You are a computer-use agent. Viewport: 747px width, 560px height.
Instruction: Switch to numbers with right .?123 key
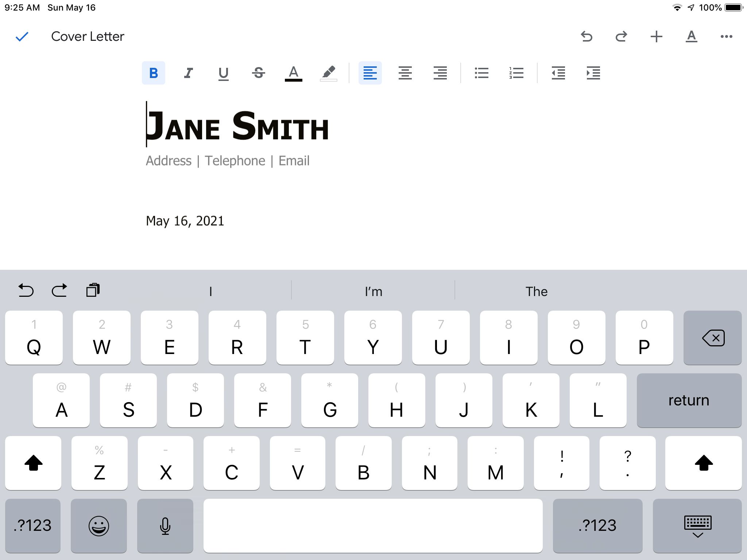pyautogui.click(x=597, y=526)
